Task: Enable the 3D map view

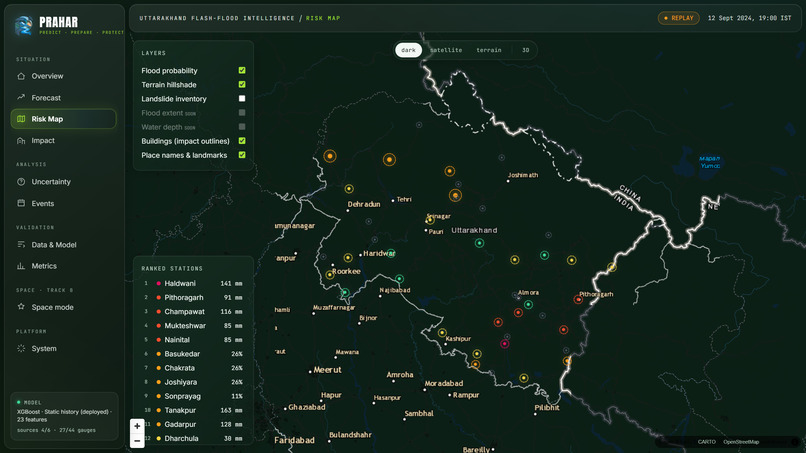Action: (x=525, y=50)
